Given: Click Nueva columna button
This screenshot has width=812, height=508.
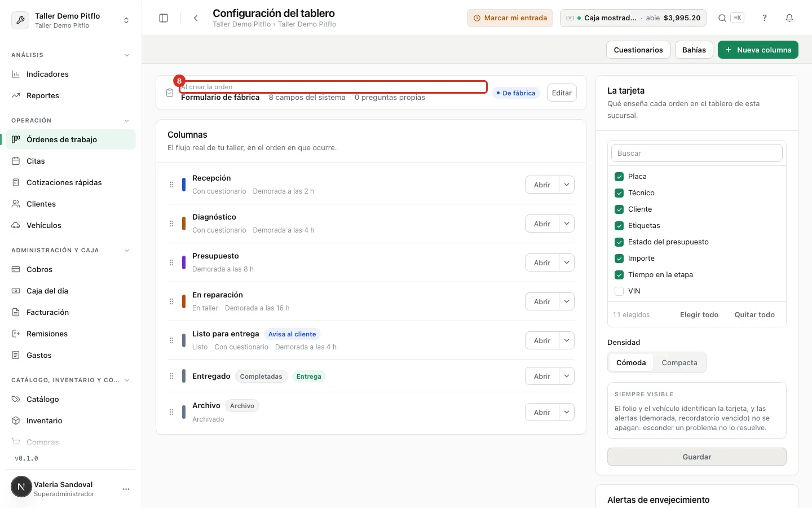Looking at the screenshot, I should pos(758,50).
